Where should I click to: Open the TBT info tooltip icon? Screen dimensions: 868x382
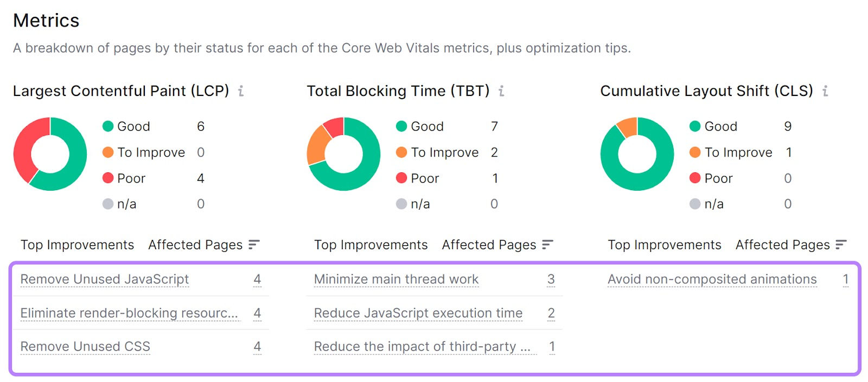500,91
